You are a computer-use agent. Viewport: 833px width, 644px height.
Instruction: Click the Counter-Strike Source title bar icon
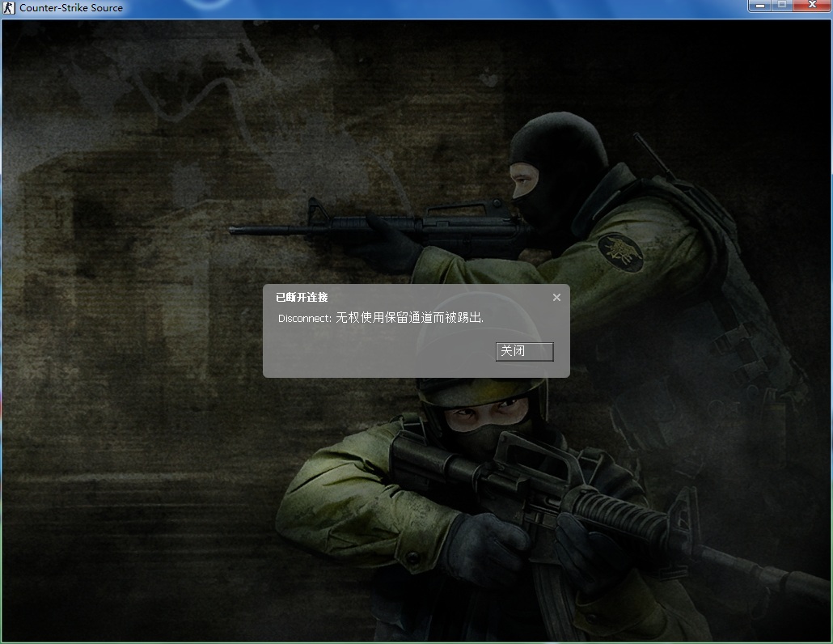tap(10, 8)
